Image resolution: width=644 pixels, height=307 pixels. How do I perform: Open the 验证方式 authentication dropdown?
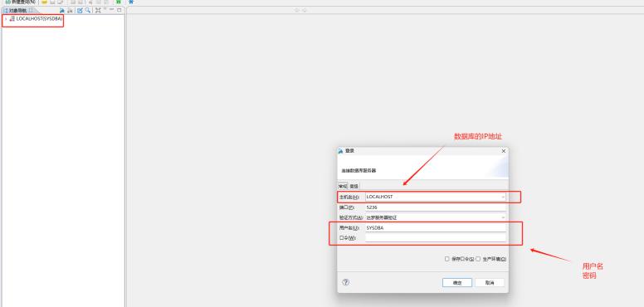coord(503,217)
